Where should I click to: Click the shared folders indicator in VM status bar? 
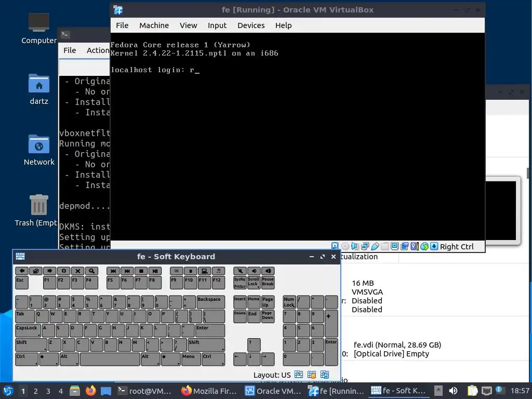pyautogui.click(x=385, y=246)
